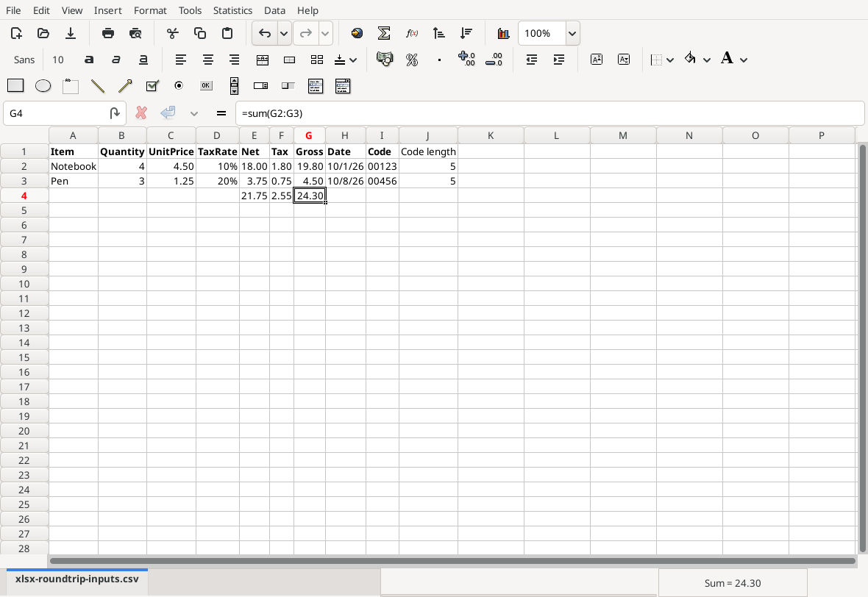Select the ellipse drawing tool

click(x=43, y=86)
